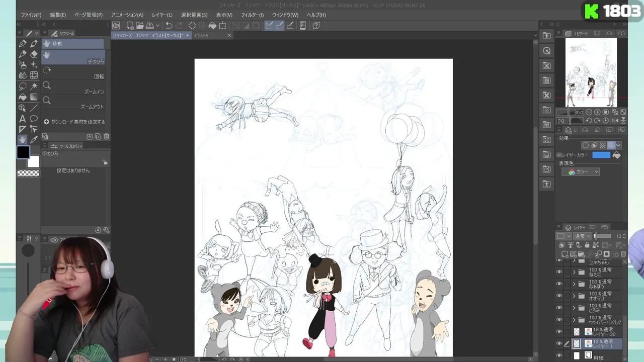Click the delete layer trash icon

point(623,254)
